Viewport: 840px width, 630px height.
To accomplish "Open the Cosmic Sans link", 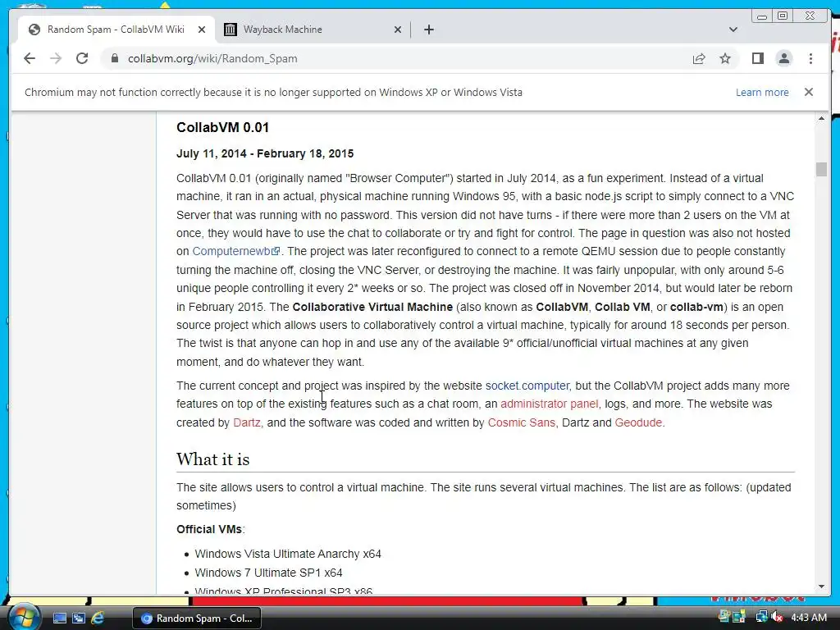I will click(521, 422).
